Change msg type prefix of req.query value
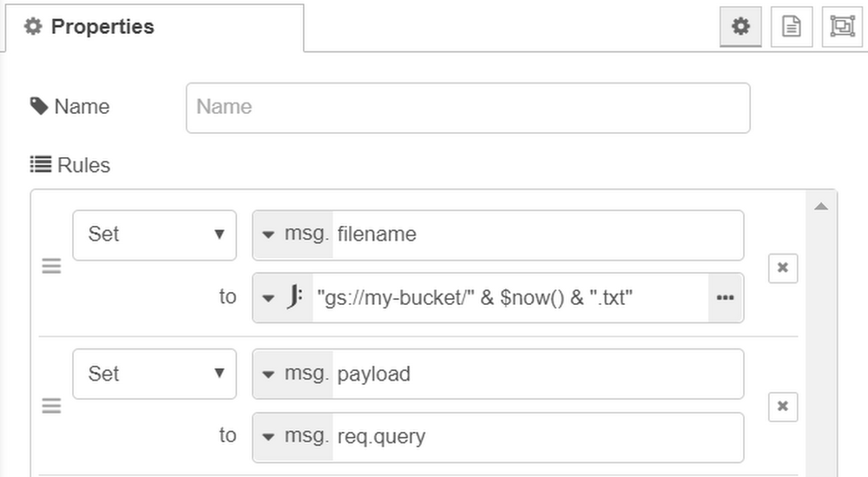868x477 pixels. point(293,436)
